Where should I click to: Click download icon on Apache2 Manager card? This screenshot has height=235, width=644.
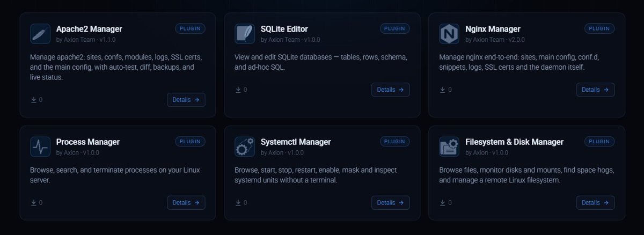click(33, 100)
